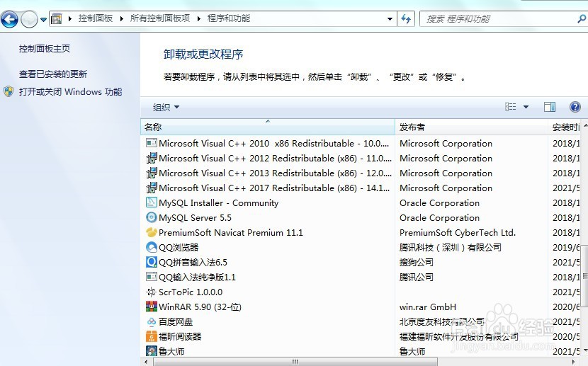
Task: Select Visual C++ 2012 Redistributable icon
Action: [151, 158]
